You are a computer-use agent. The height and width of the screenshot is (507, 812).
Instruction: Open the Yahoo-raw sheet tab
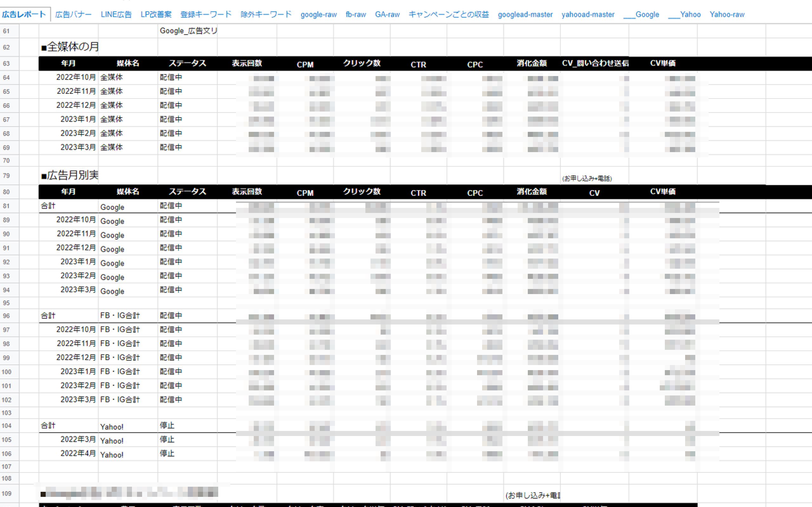click(727, 15)
